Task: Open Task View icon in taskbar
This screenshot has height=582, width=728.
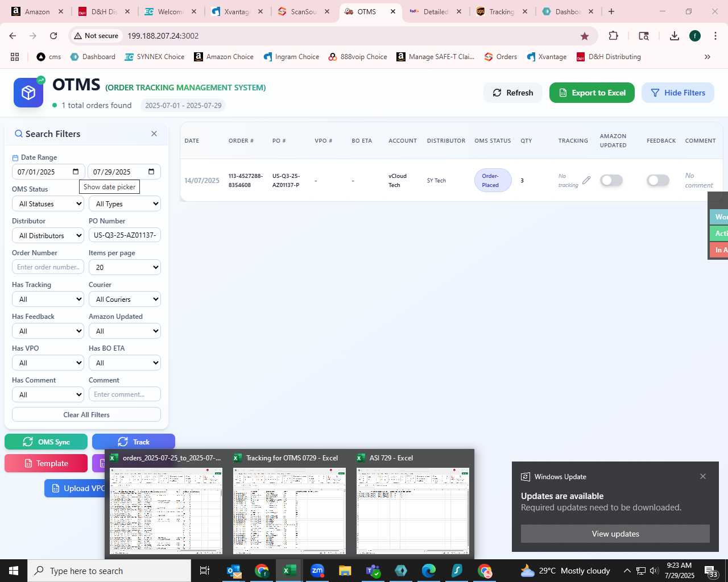Action: [x=205, y=571]
